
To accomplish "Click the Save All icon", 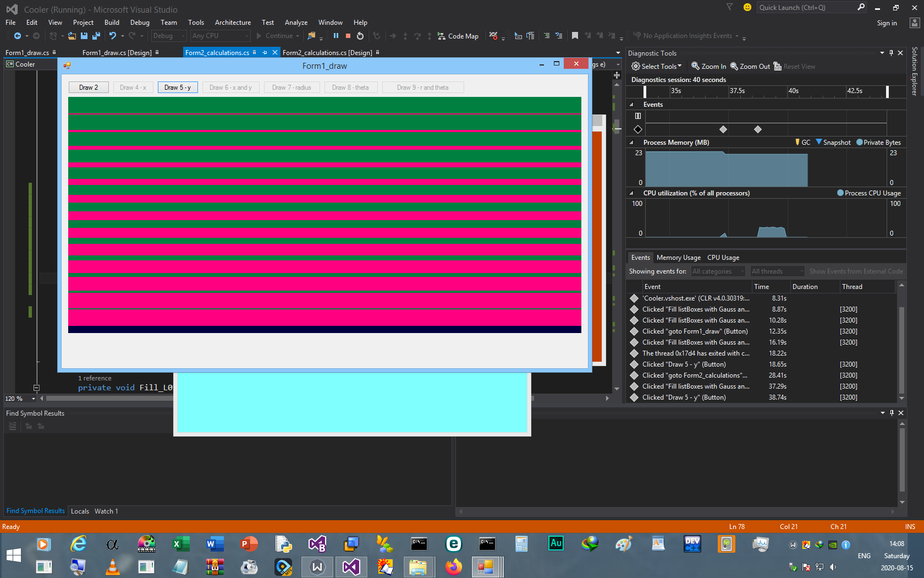I will (96, 36).
